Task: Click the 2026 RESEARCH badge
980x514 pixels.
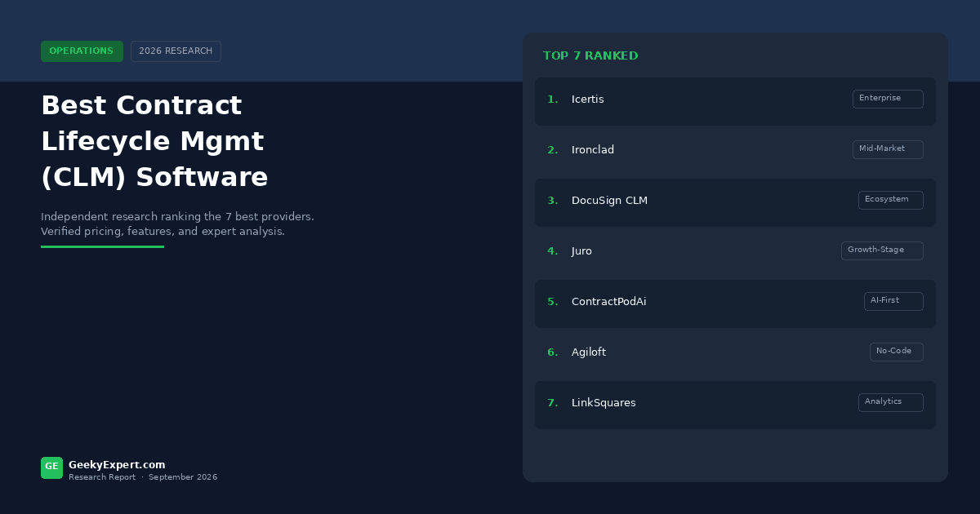Action: coord(176,51)
